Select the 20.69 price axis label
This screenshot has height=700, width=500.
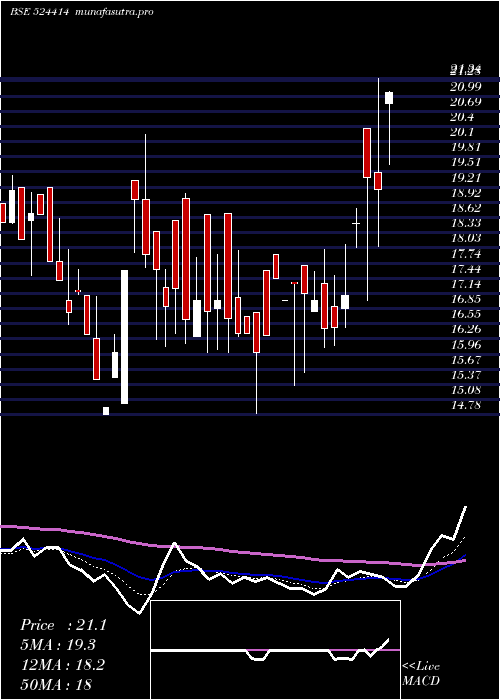coord(466,102)
